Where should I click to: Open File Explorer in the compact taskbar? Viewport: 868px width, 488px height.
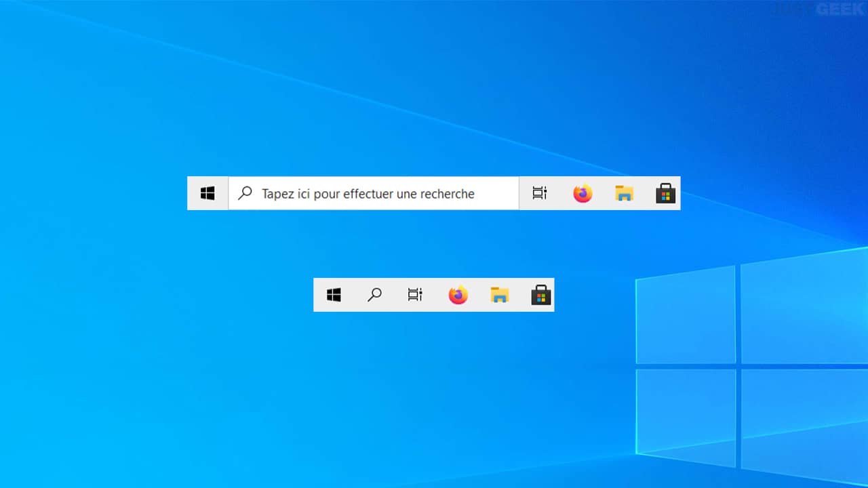coord(500,295)
